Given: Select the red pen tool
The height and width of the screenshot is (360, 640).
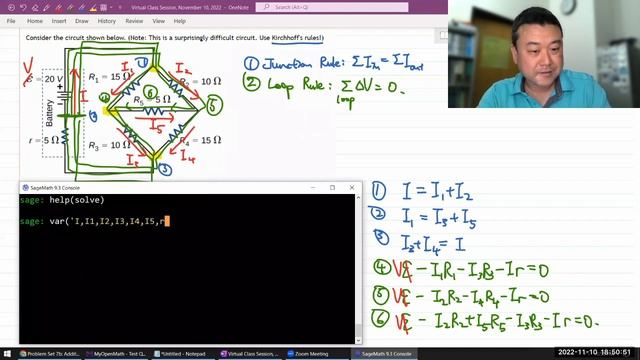Looking at the screenshot, I should click(58, 7).
